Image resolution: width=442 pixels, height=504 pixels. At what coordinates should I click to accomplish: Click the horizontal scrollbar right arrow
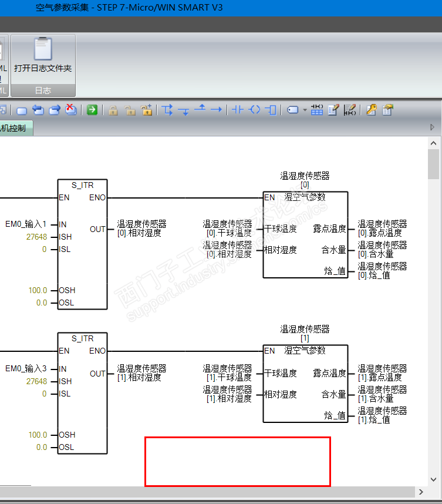coord(421,492)
